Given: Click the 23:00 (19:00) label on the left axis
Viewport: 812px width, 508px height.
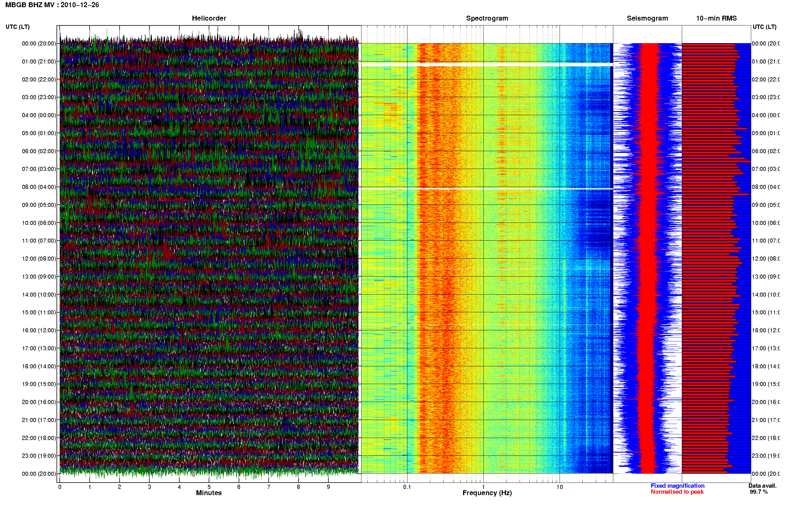Looking at the screenshot, I should (39, 456).
